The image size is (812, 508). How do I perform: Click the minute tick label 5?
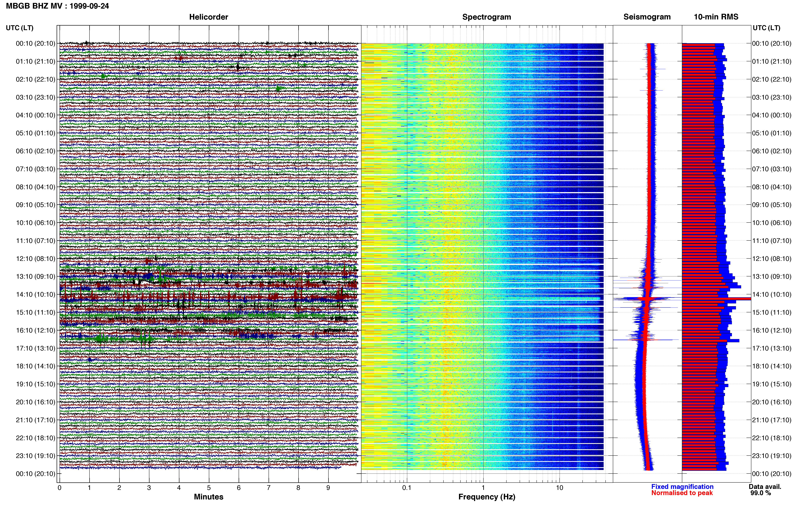(209, 488)
